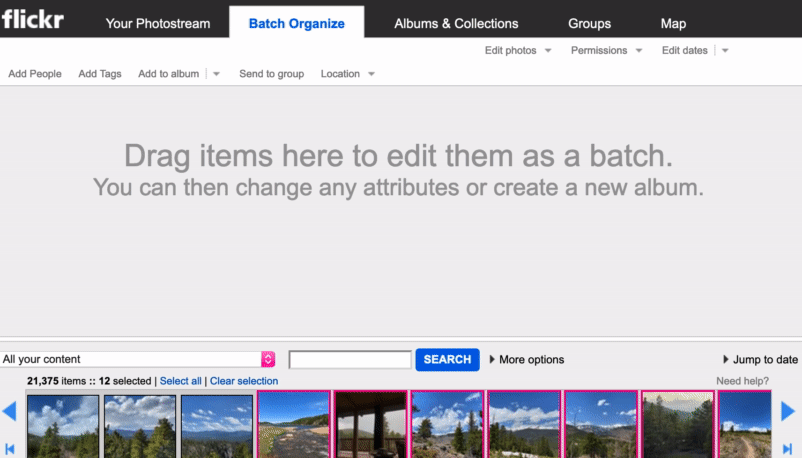
Task: Click the Select all link
Action: click(x=181, y=381)
